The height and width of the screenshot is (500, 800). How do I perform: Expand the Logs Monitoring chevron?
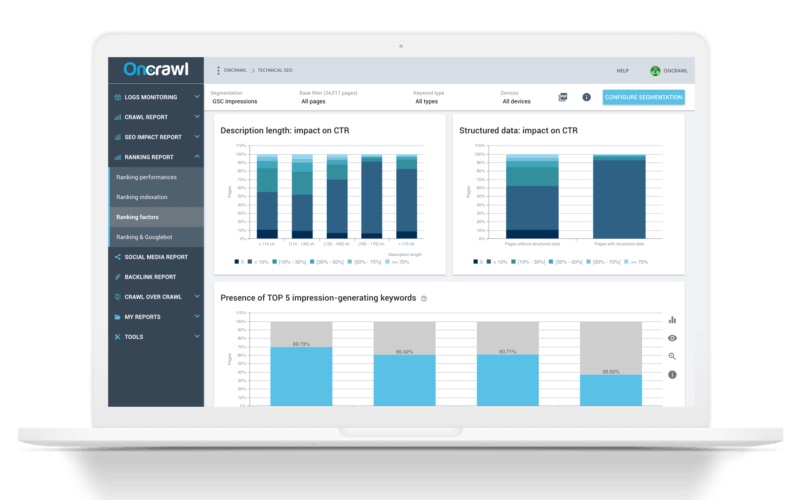[x=197, y=96]
